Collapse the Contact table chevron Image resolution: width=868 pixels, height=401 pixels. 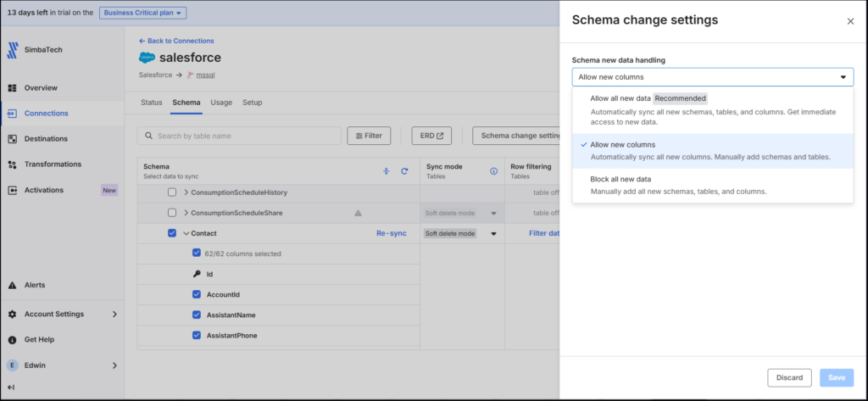point(186,234)
